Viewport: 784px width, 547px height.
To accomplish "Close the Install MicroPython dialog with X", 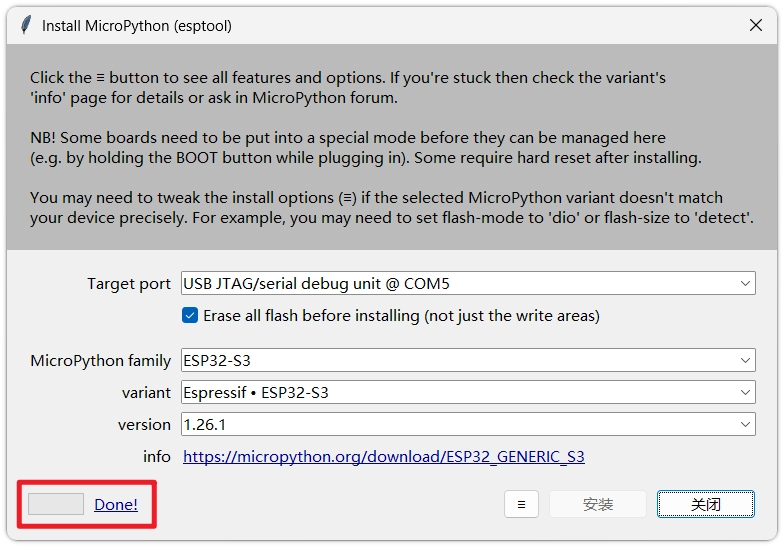I will [756, 26].
